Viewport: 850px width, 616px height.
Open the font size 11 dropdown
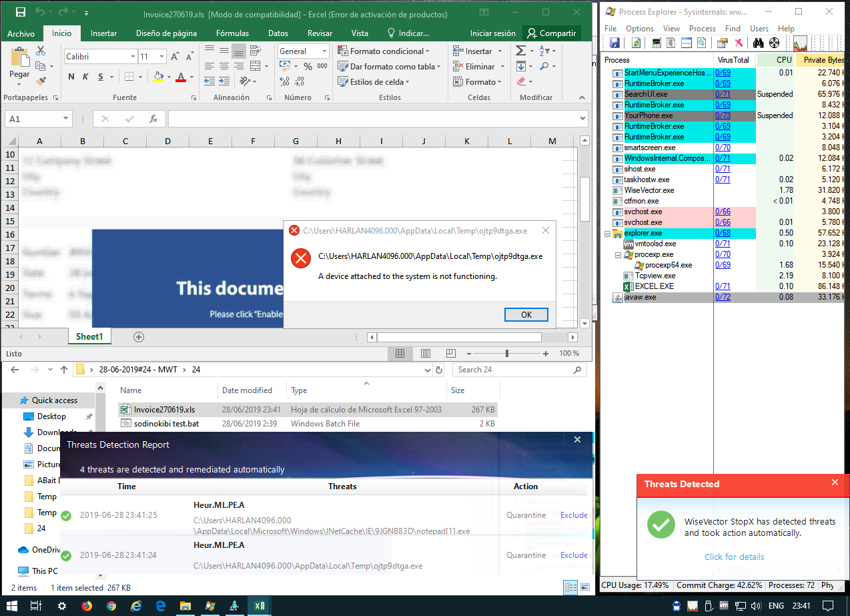point(162,57)
